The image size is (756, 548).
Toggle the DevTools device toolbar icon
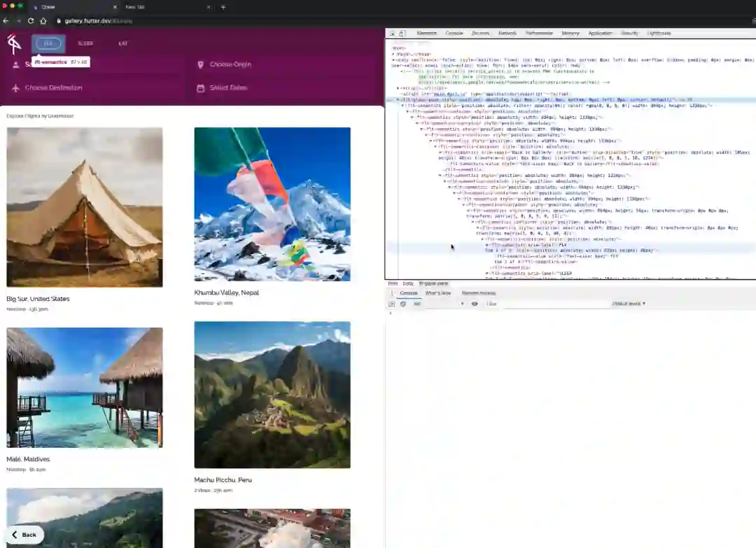(x=402, y=34)
